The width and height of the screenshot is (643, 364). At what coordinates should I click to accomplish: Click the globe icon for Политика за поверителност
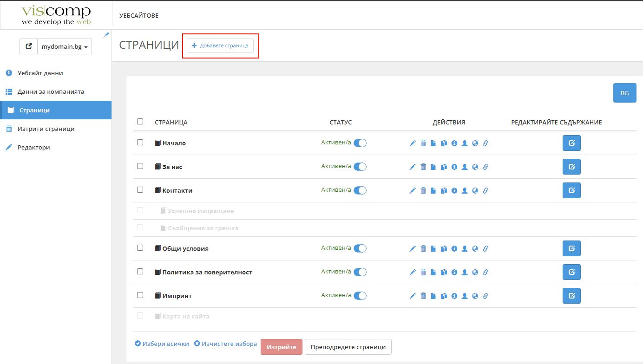point(475,273)
